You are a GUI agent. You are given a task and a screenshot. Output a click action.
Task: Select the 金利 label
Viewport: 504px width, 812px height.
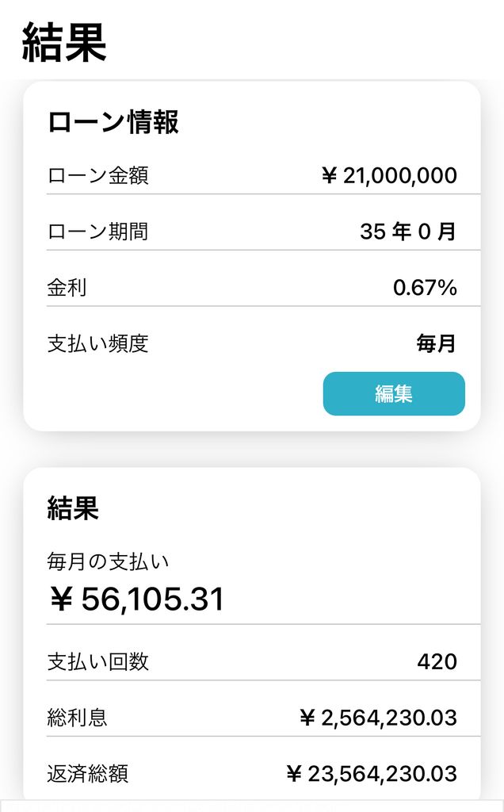click(x=67, y=287)
